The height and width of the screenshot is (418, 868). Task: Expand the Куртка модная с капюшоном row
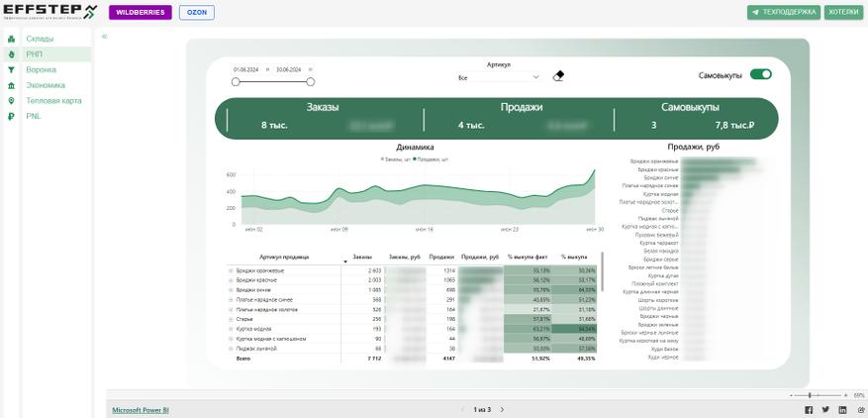coord(231,339)
